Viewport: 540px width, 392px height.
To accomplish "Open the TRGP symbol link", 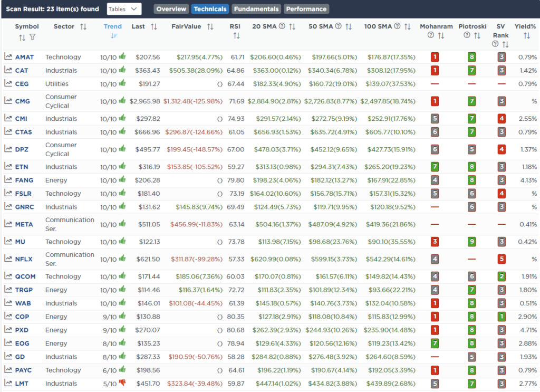I will point(24,290).
